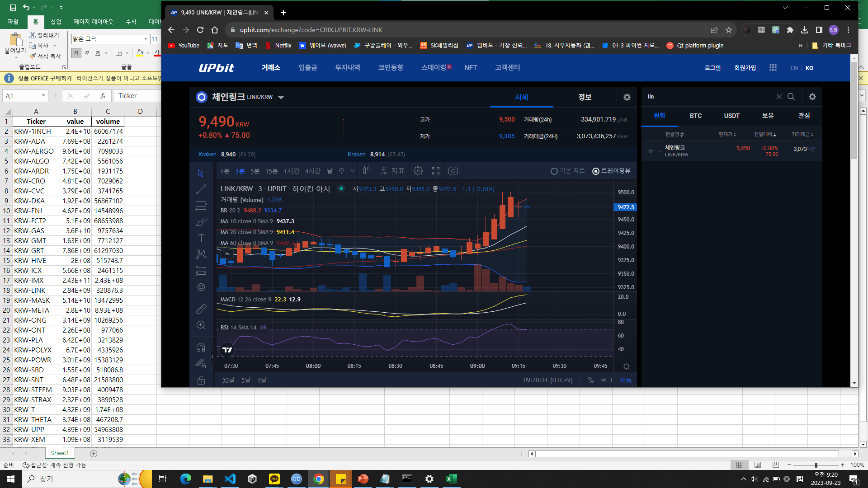Expand the 체인링크 LINK/KRW market dropdown

click(x=281, y=97)
